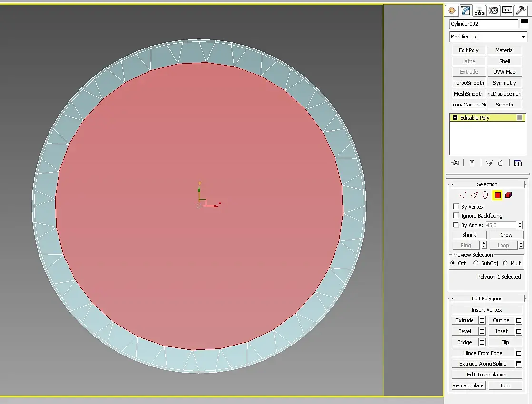Open the Motion panel tab
Viewport: 532px width, 404px height.
pyautogui.click(x=493, y=10)
